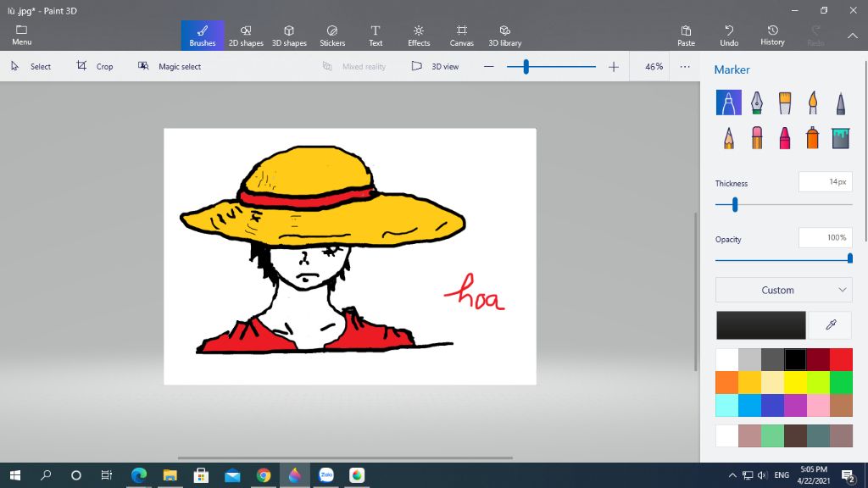The width and height of the screenshot is (868, 488).
Task: Click the Thickness slider
Action: [x=784, y=205]
